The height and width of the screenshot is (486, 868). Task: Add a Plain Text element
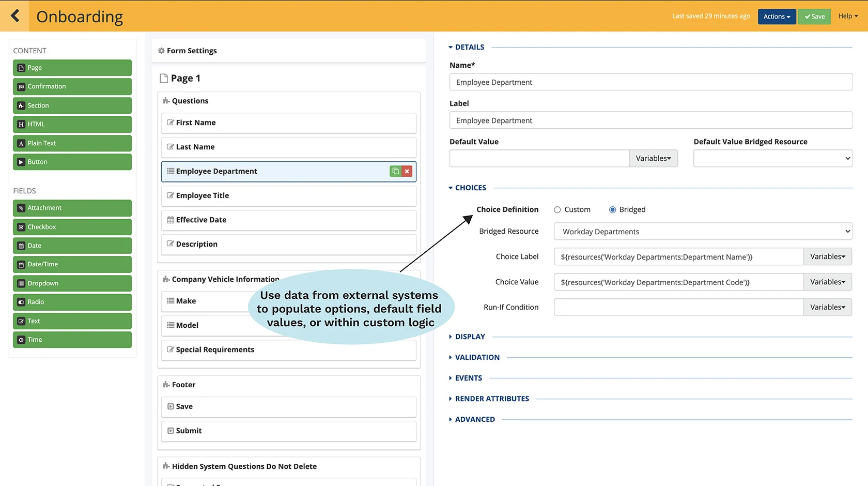pos(72,143)
